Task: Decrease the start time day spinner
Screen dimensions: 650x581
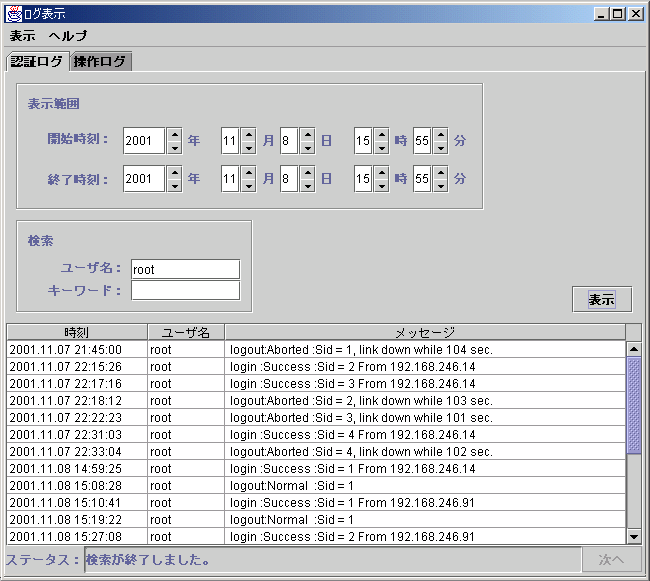Action: click(308, 148)
